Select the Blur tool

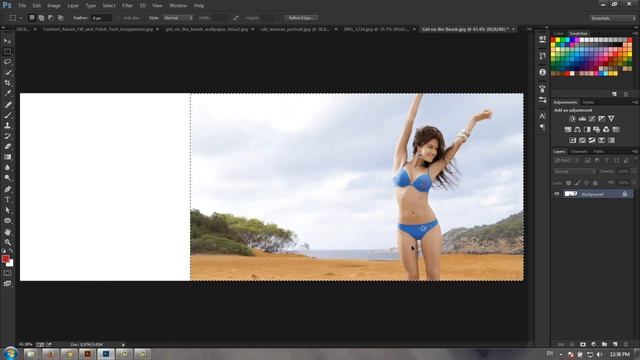tap(7, 168)
